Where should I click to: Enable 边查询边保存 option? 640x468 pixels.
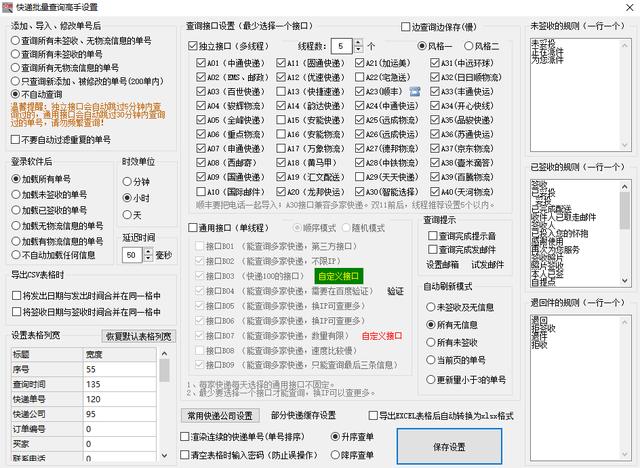tap(405, 27)
